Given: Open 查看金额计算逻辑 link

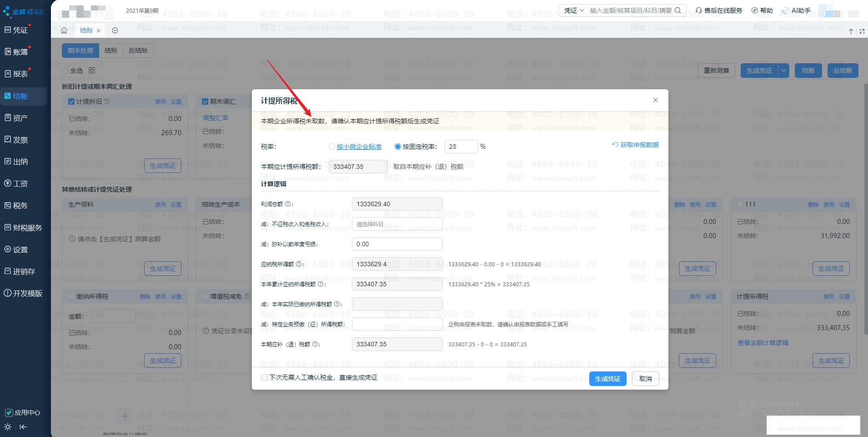Looking at the screenshot, I should (x=763, y=343).
